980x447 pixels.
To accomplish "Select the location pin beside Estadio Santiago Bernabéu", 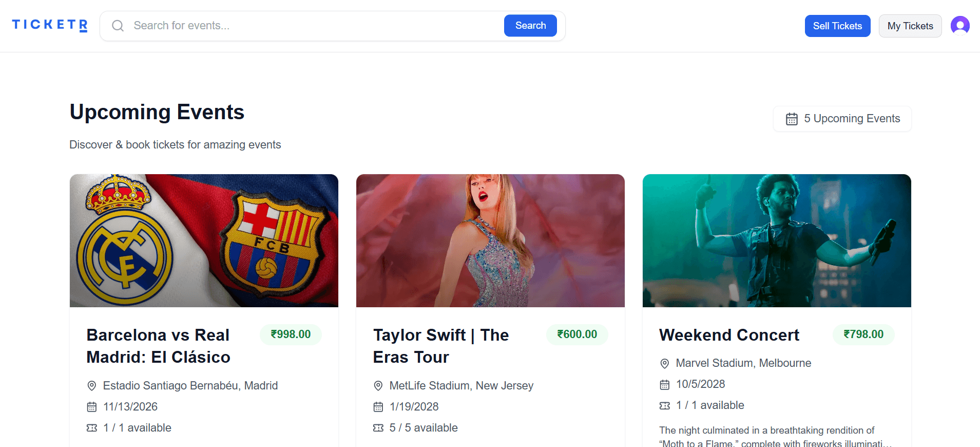I will tap(92, 385).
